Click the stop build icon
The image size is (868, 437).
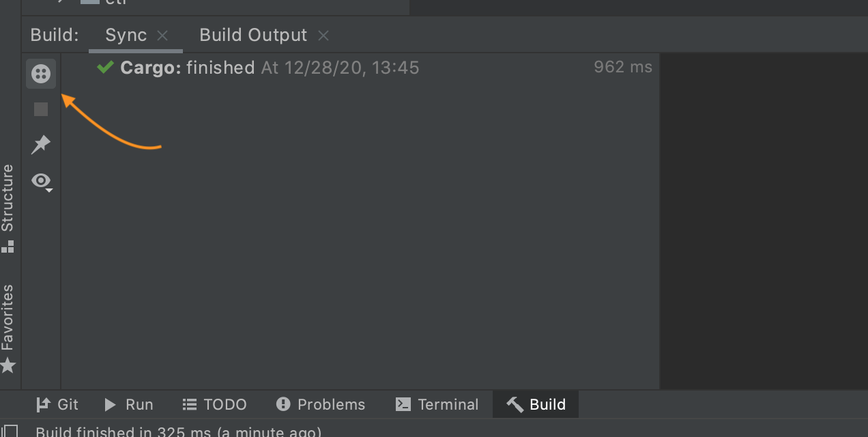[x=40, y=109]
